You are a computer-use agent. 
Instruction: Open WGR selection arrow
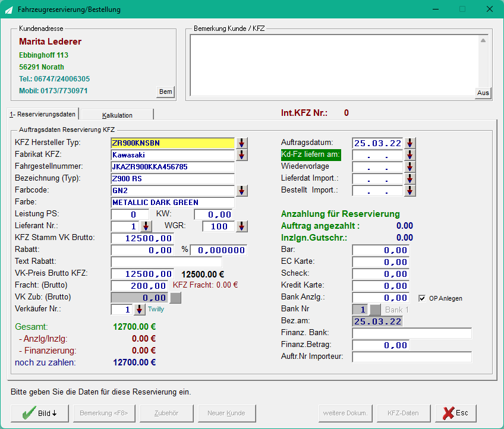(x=242, y=226)
